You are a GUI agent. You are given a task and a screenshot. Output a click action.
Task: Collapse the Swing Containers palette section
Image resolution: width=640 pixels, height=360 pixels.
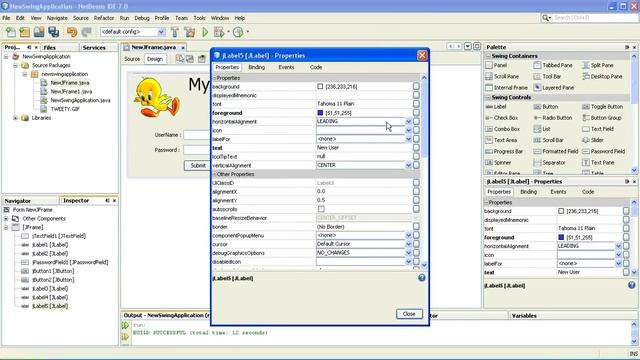coord(489,56)
